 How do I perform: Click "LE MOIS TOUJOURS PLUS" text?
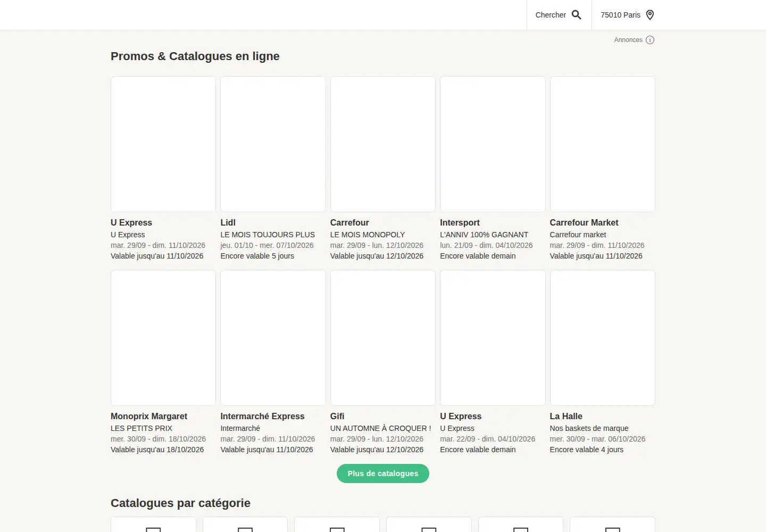click(x=268, y=235)
